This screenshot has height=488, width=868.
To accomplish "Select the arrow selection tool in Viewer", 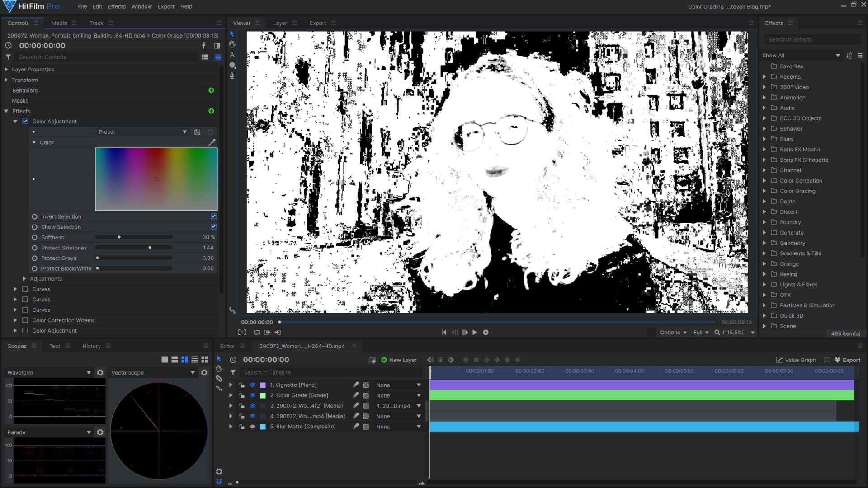I will click(x=232, y=33).
